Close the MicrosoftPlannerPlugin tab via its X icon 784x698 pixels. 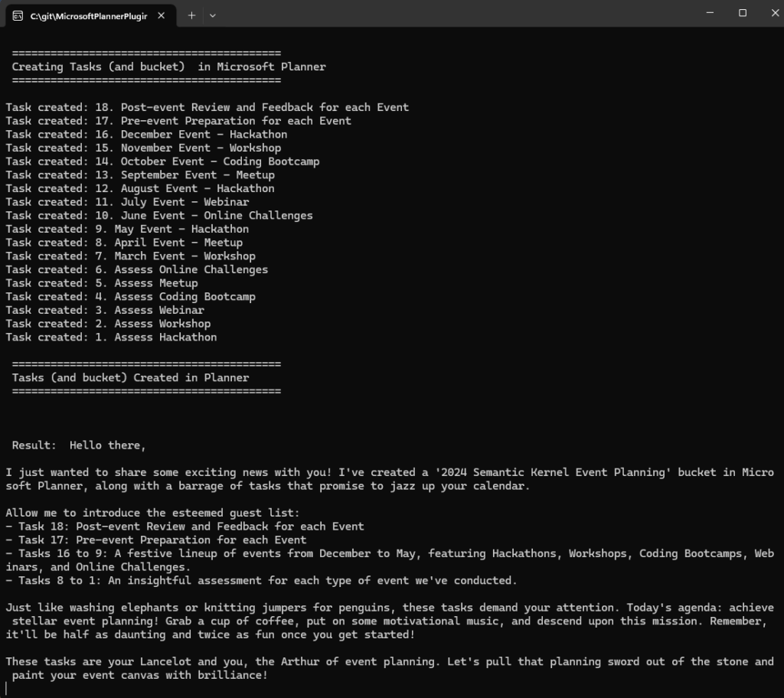pyautogui.click(x=161, y=14)
